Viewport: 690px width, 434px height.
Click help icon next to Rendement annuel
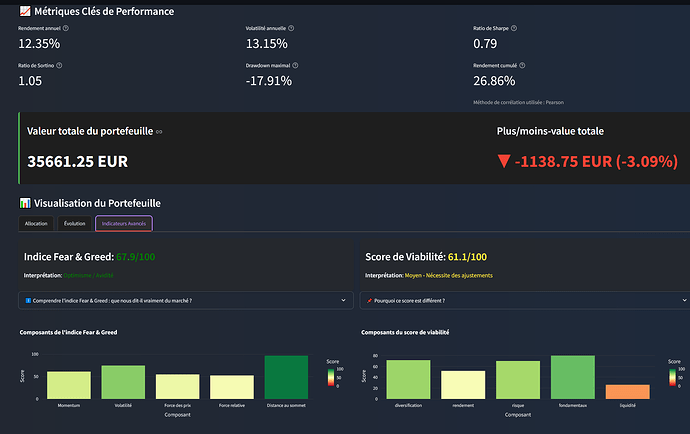pyautogui.click(x=66, y=29)
